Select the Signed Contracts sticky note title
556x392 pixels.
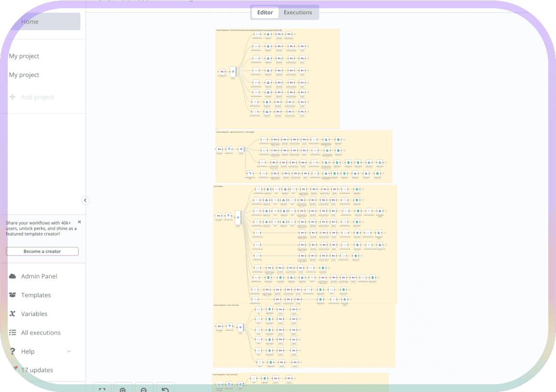[x=235, y=132]
